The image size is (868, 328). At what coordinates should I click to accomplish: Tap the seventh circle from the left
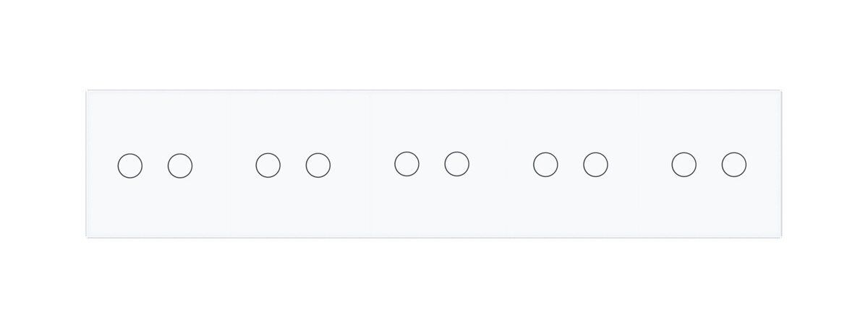coord(545,164)
